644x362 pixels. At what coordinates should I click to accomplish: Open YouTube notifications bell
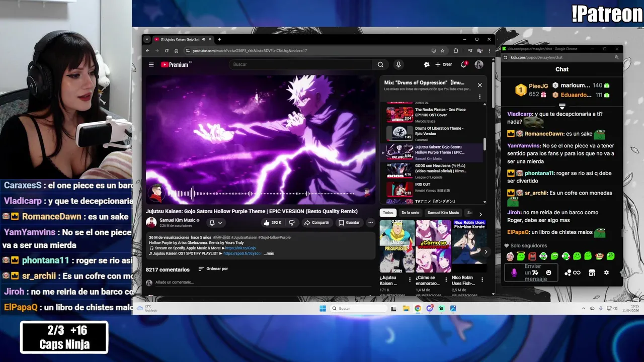coord(464,64)
